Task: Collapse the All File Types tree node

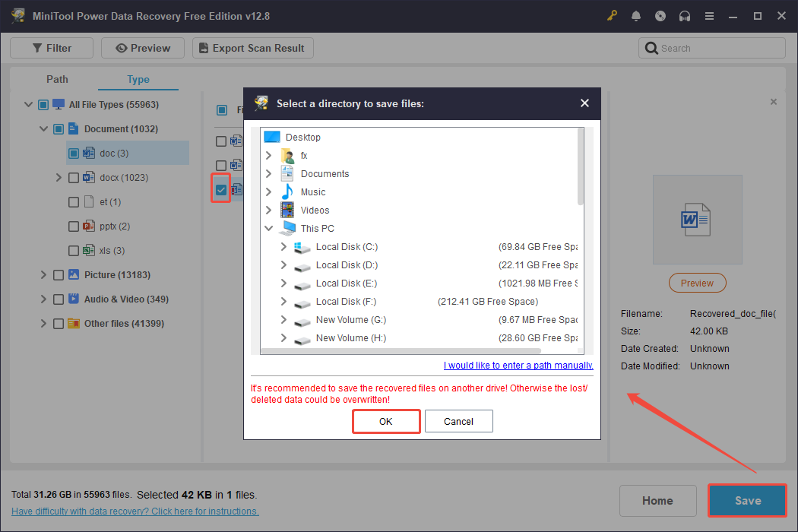Action: click(29, 104)
